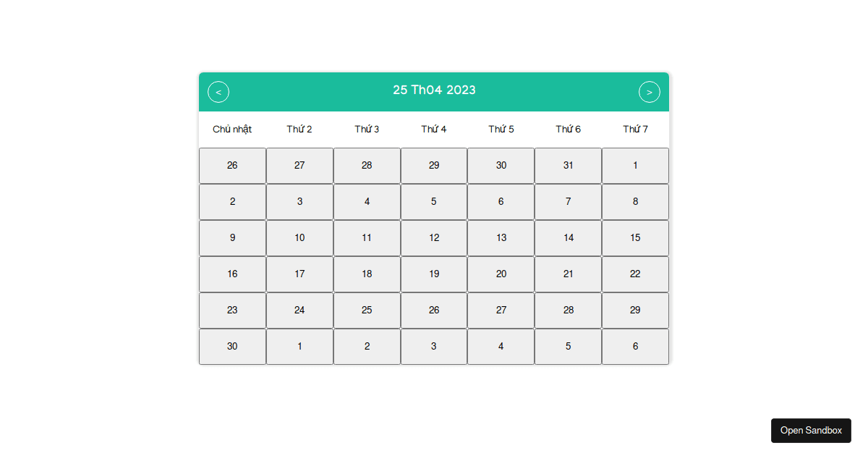Click the previous month arrow
Screen dimensions: 868x456
point(218,92)
